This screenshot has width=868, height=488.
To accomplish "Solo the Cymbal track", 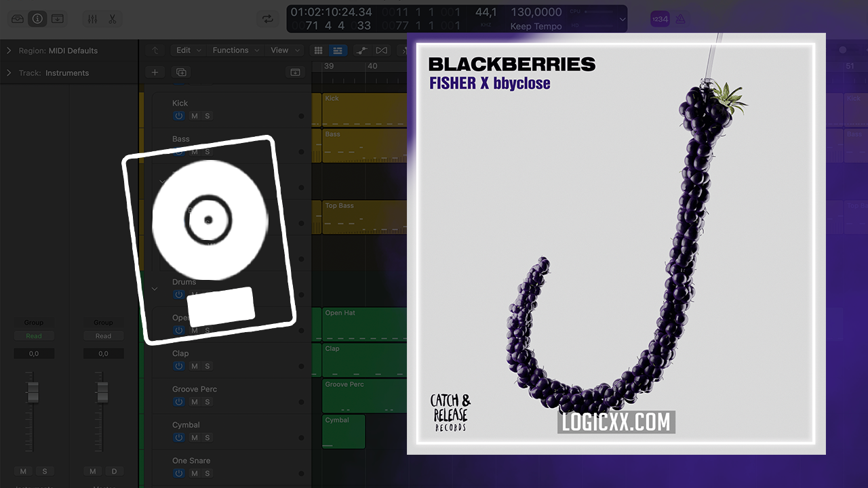I will point(208,438).
